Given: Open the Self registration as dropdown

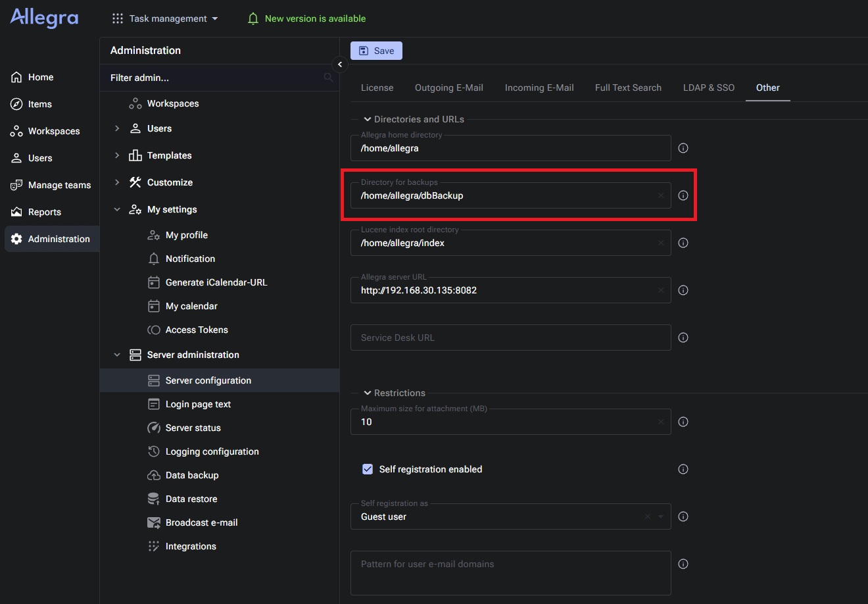Looking at the screenshot, I should click(661, 516).
